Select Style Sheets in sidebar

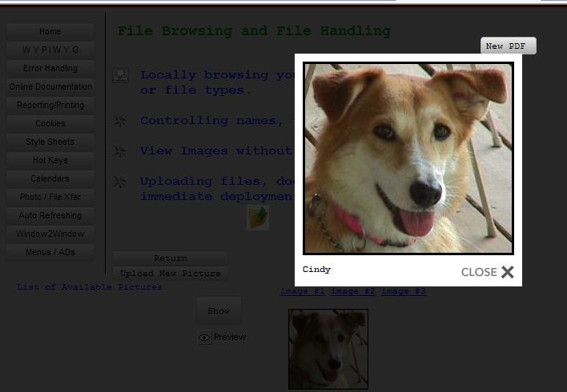[x=50, y=142]
